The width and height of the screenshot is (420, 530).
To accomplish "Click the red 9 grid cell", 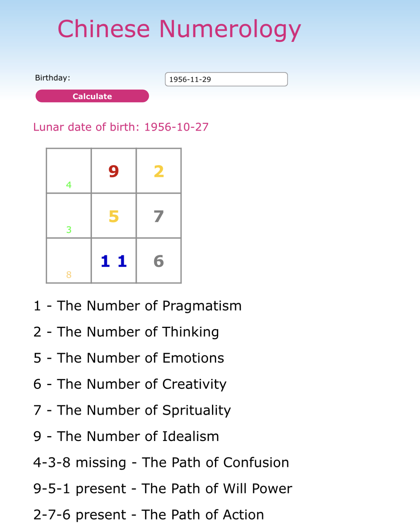I will click(114, 171).
